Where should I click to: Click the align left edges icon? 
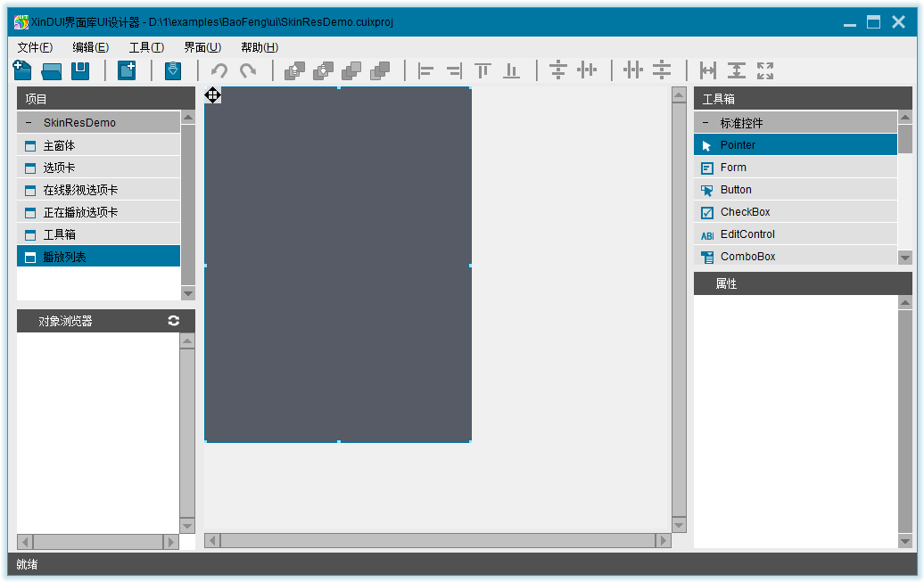click(x=425, y=71)
